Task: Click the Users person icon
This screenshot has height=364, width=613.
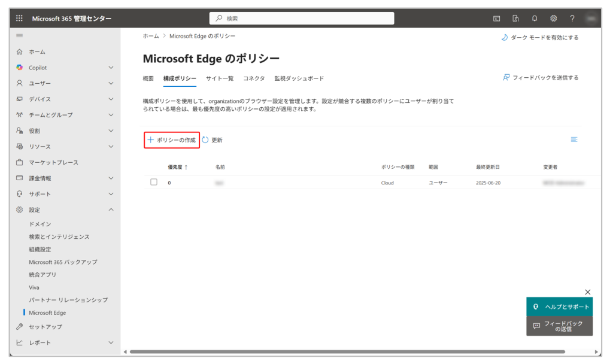Action: [x=20, y=83]
